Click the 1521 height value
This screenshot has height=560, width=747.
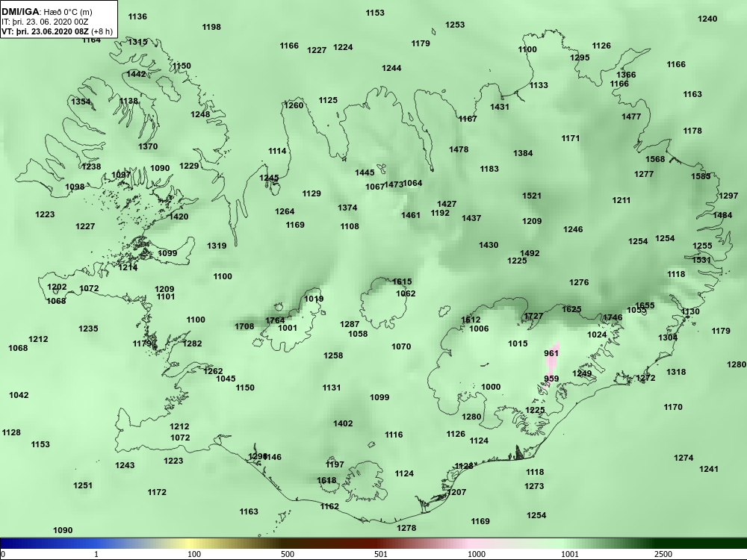532,196
